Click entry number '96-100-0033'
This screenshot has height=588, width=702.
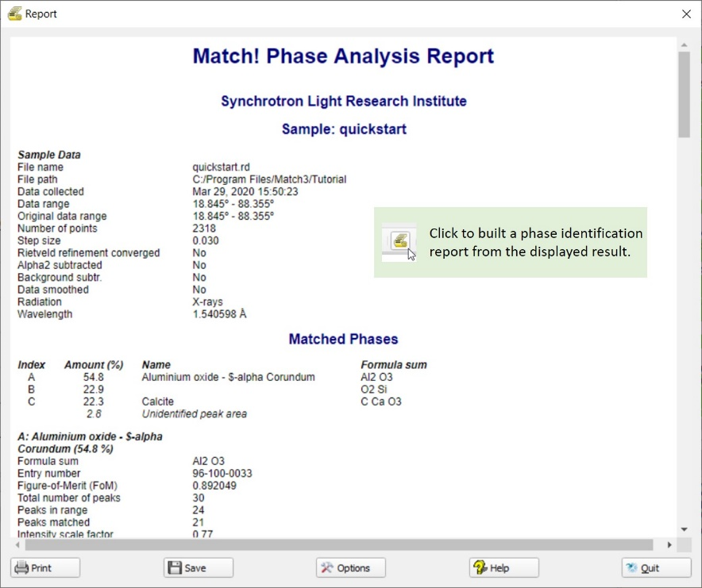pyautogui.click(x=222, y=474)
